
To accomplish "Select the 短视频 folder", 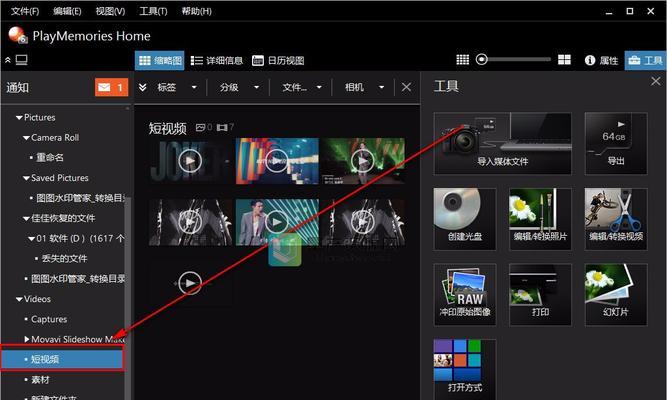I will pos(62,359).
